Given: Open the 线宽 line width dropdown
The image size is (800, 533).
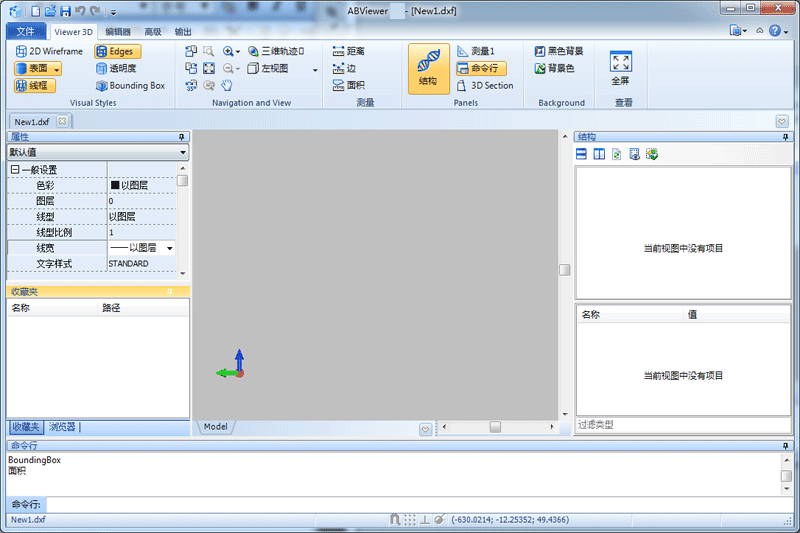Looking at the screenshot, I should coord(169,248).
